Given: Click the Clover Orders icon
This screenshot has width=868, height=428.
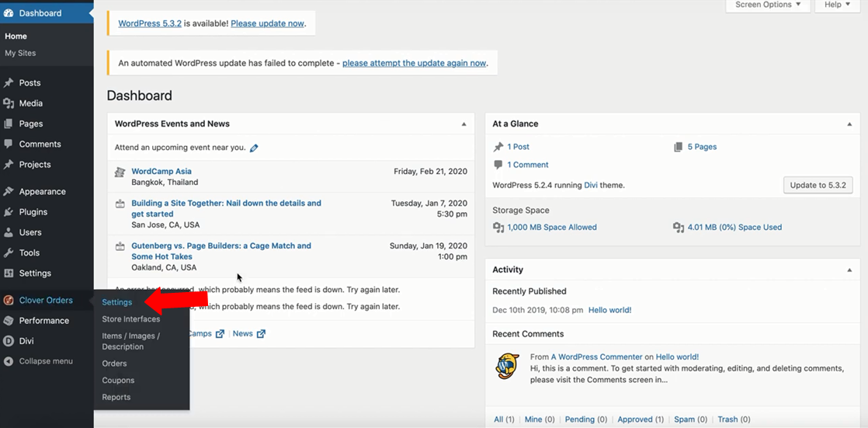Looking at the screenshot, I should (8, 301).
